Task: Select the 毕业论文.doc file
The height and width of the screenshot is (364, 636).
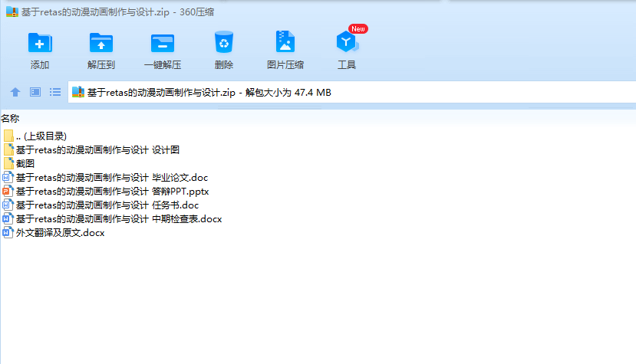Action: click(x=105, y=178)
